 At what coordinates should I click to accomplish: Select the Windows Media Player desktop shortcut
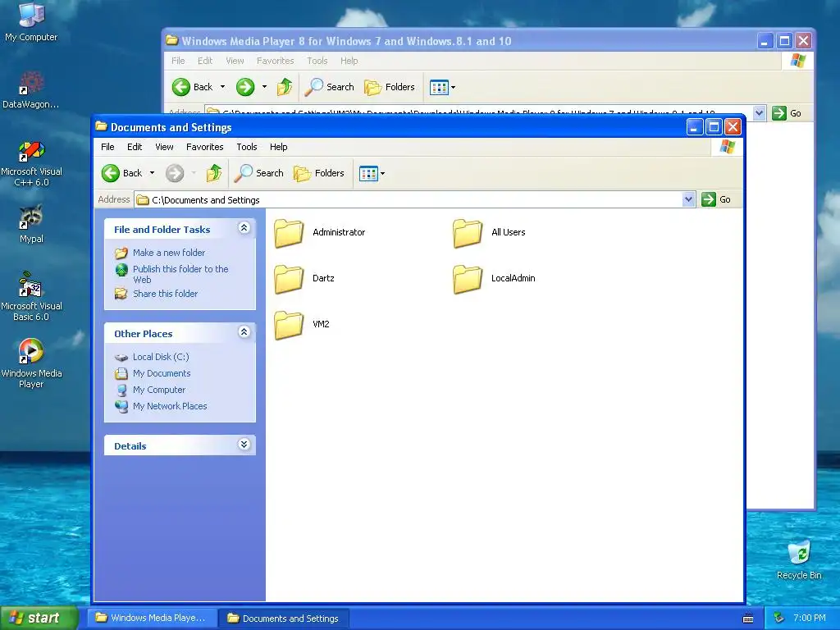tap(31, 363)
